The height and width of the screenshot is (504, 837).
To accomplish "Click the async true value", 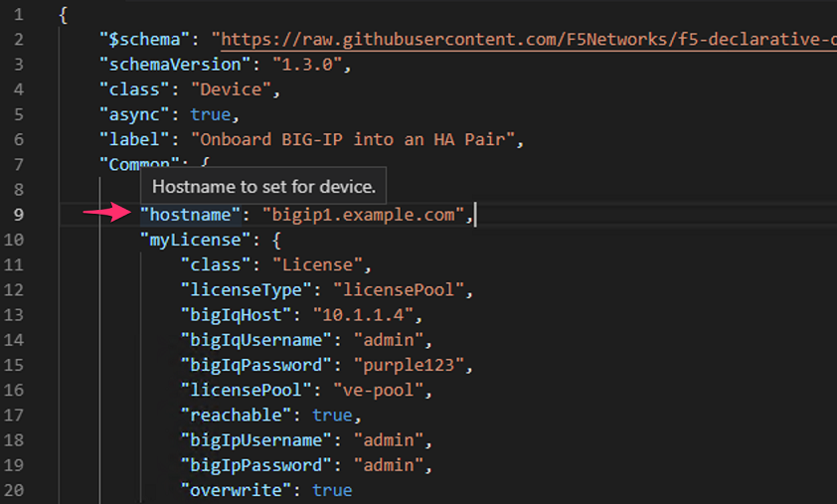I will 211,114.
